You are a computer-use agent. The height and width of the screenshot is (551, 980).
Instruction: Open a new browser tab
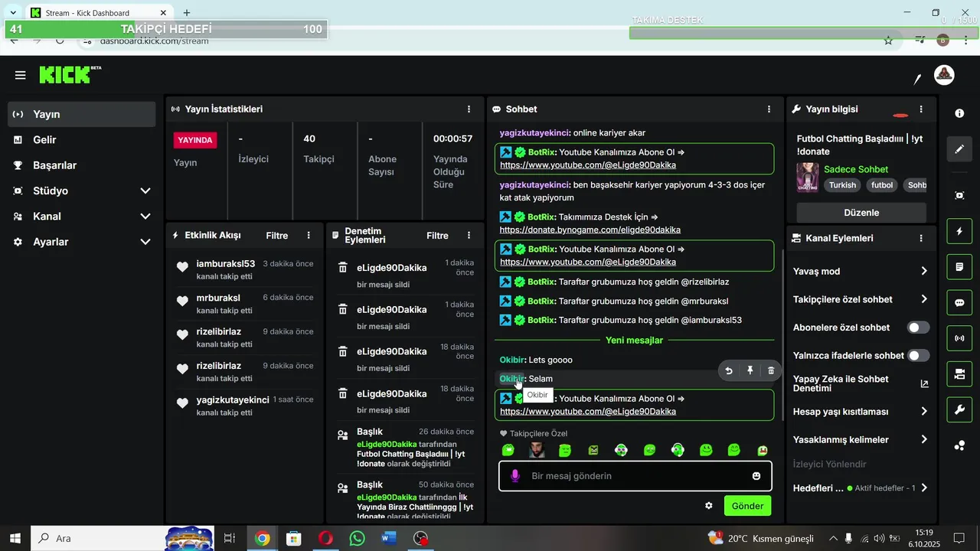(x=187, y=13)
